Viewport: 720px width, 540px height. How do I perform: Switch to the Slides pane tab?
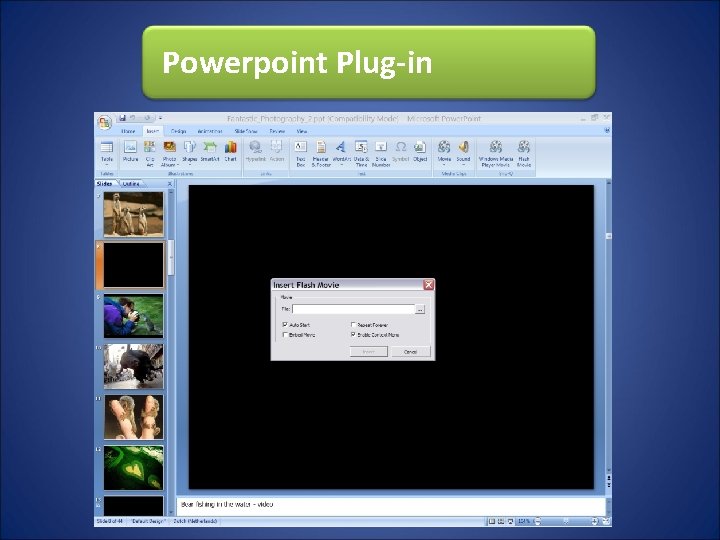[x=105, y=184]
